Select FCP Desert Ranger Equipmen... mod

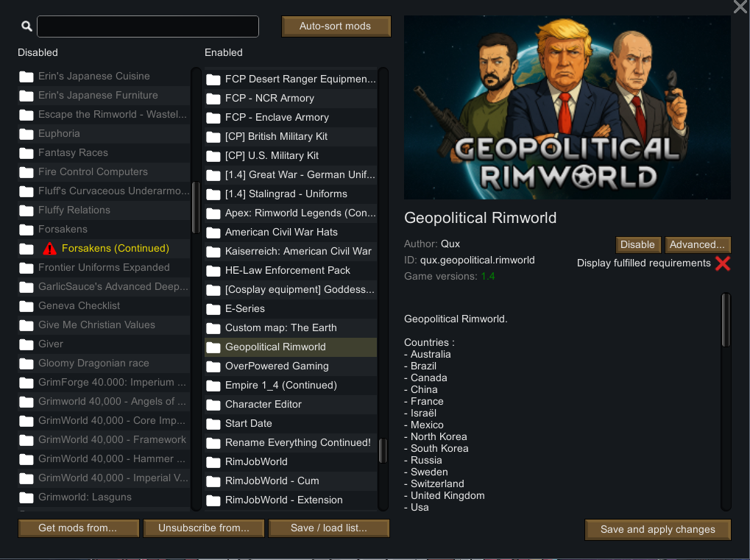tap(291, 79)
